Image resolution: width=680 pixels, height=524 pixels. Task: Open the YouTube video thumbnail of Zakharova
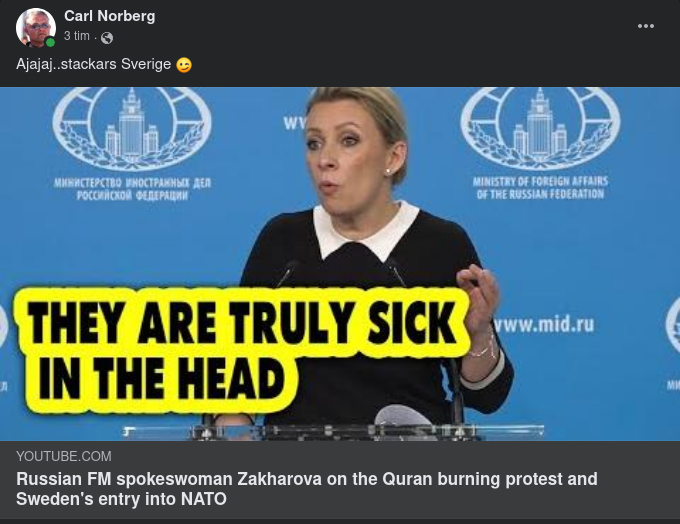tap(340, 264)
